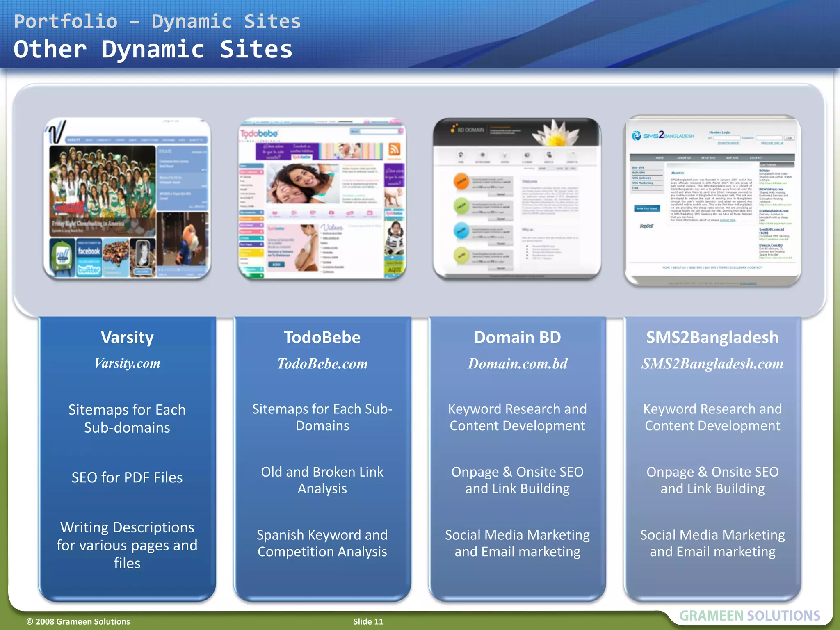
Task: Open the Varsity website screenshot thumbnail
Action: click(127, 199)
